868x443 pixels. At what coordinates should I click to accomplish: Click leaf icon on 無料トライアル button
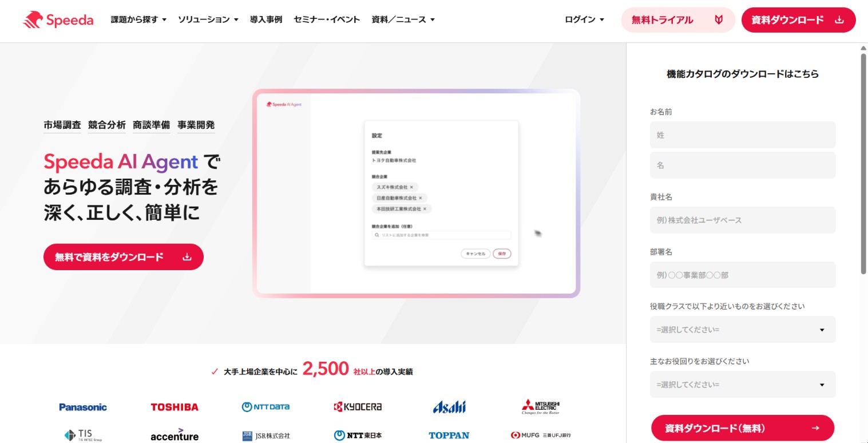pyautogui.click(x=719, y=20)
